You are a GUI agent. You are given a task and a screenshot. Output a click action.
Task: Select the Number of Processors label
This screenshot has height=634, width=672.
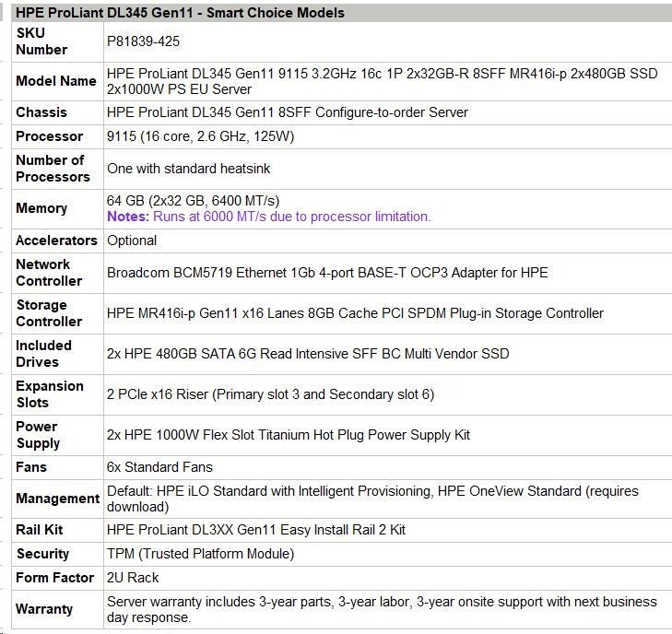(53, 169)
